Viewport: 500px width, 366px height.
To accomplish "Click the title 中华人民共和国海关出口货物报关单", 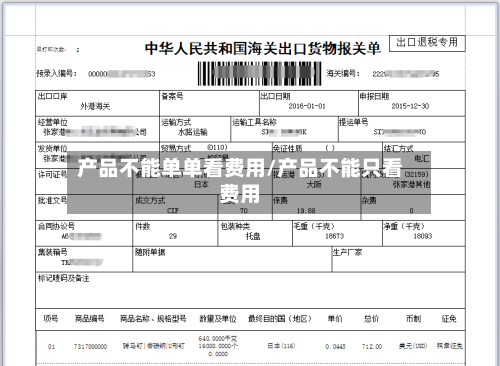I will click(263, 49).
